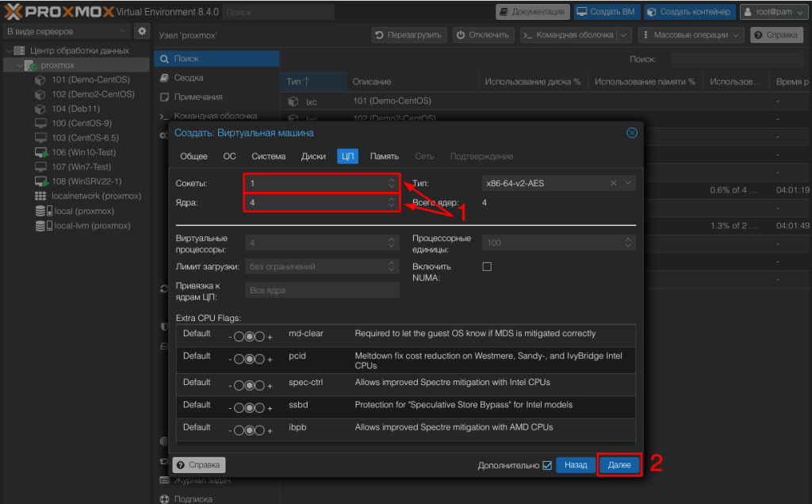Increase the Сокеты spinner value
The height and width of the screenshot is (504, 812).
(x=391, y=180)
